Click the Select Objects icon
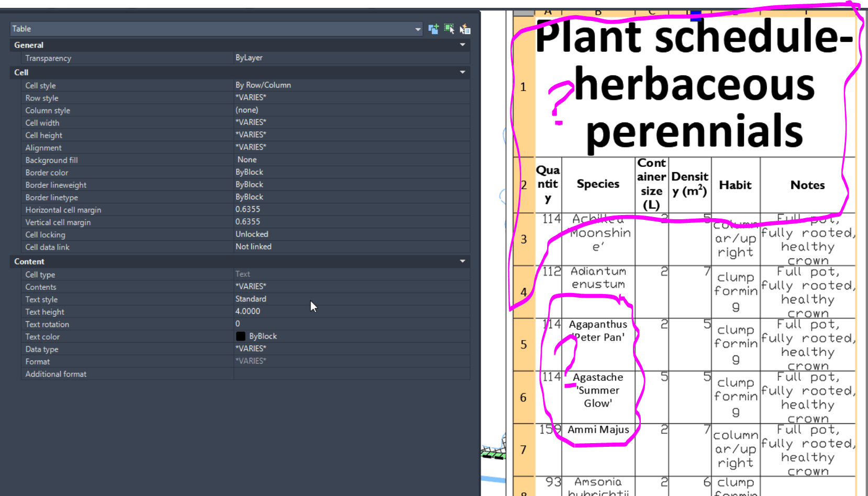This screenshot has height=496, width=868. [449, 29]
